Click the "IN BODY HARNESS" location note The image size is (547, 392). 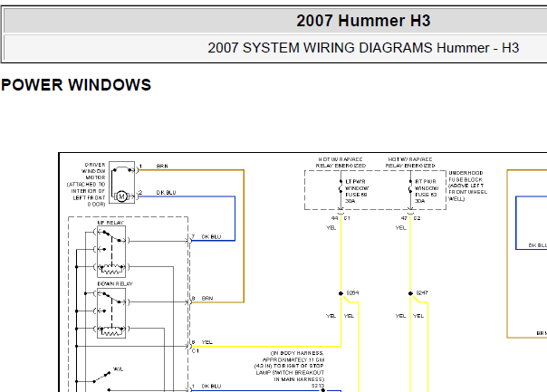tap(289, 366)
